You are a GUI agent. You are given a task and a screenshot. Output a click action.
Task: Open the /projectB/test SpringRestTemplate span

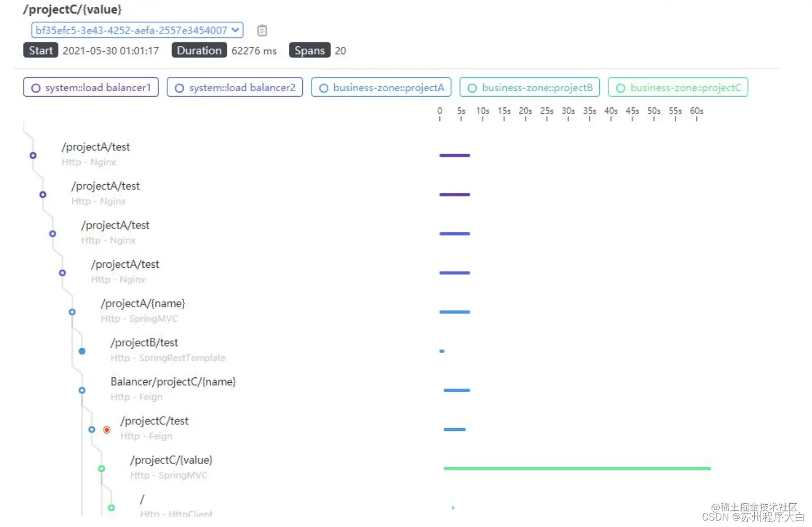click(x=168, y=350)
